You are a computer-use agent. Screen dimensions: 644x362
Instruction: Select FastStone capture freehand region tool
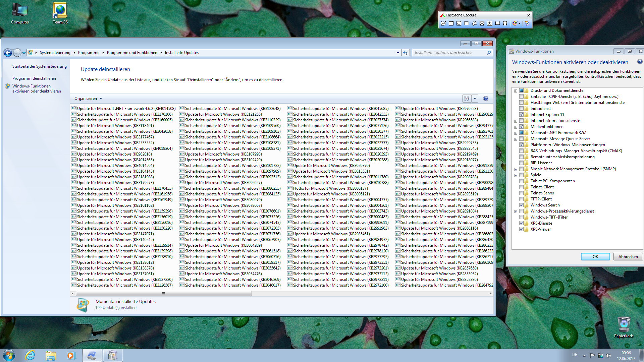tap(474, 23)
